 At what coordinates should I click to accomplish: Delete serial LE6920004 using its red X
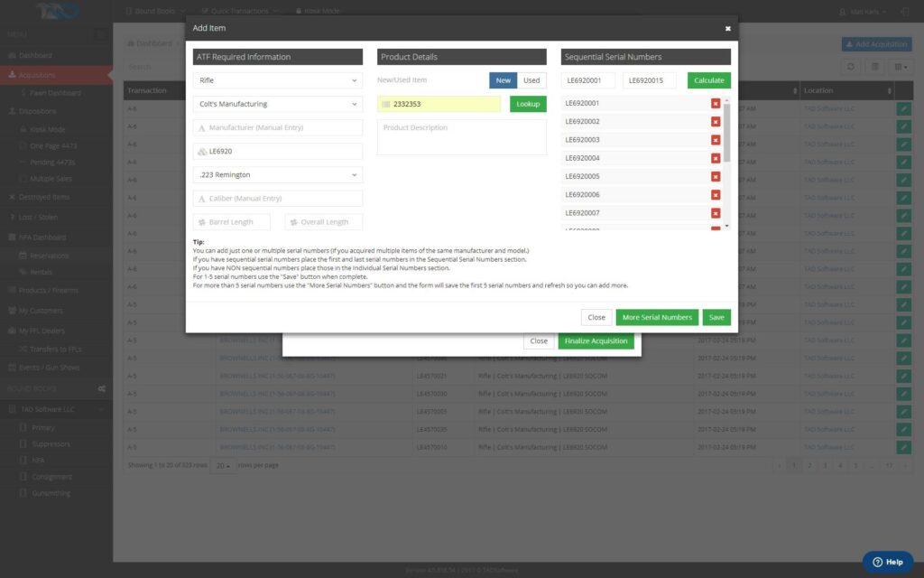click(x=716, y=159)
